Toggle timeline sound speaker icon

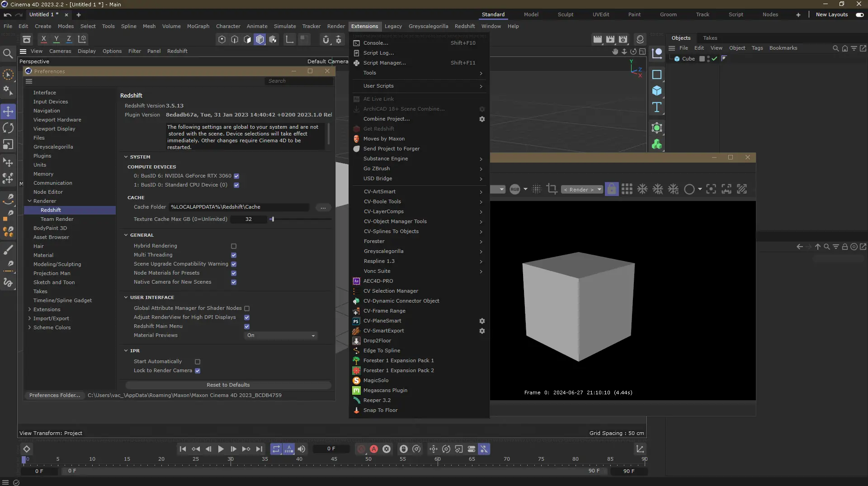pos(302,449)
